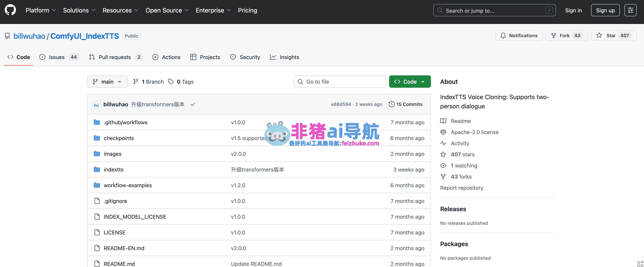The height and width of the screenshot is (267, 644).
Task: Click the green commit status checkmark
Action: click(x=193, y=104)
